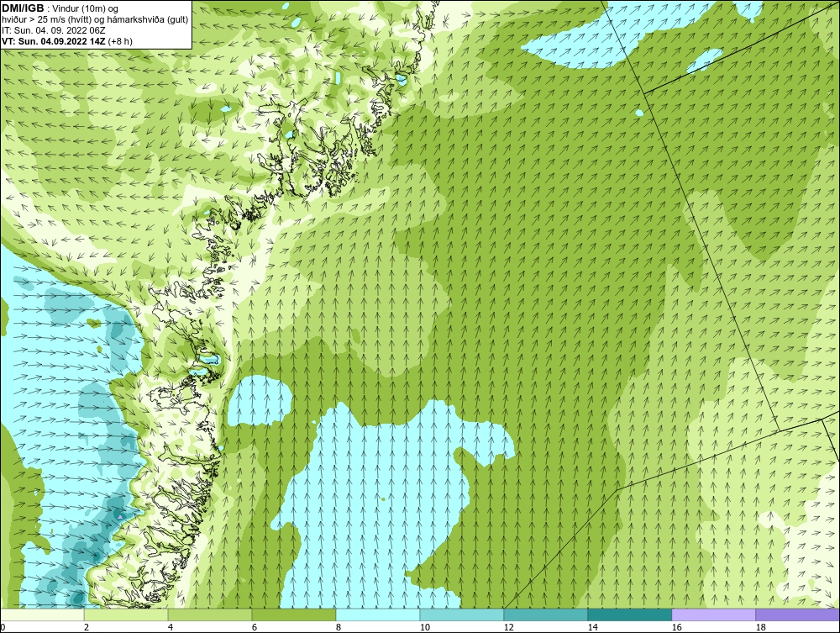
Task: Click the legend value label 12
Action: pyautogui.click(x=508, y=627)
